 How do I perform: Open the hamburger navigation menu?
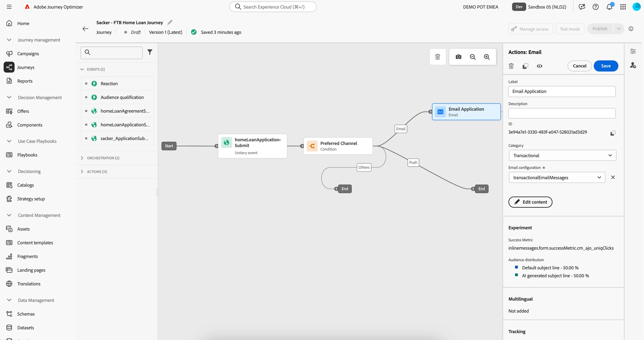click(9, 7)
